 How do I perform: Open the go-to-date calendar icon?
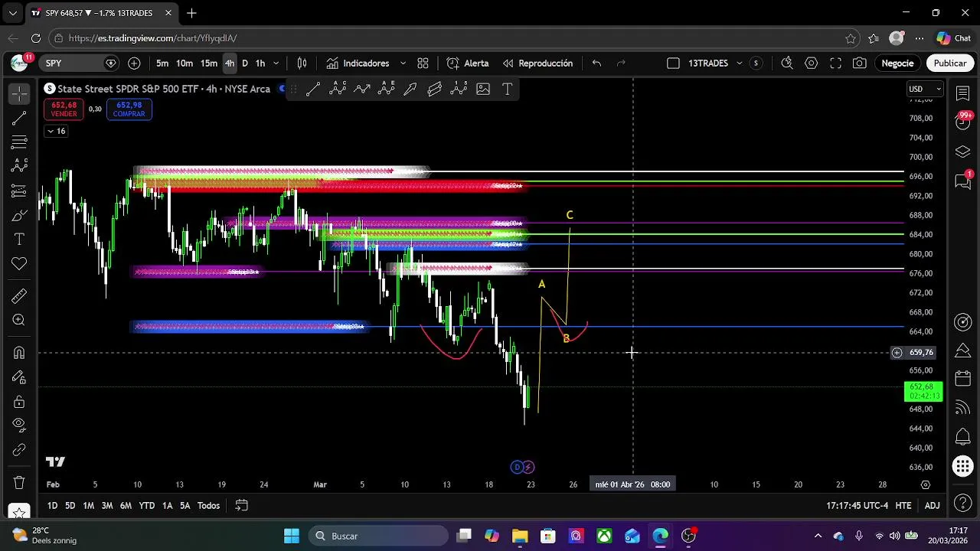tap(241, 506)
